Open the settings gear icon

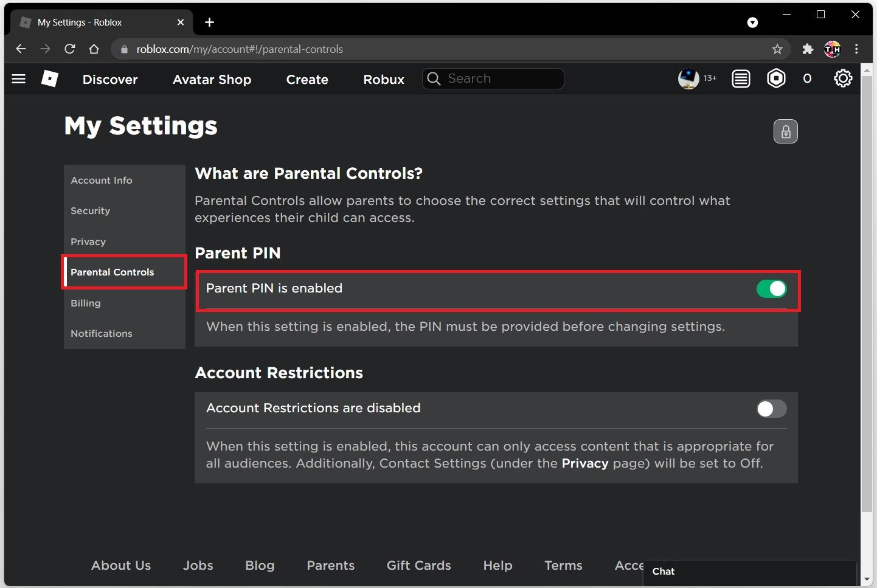tap(843, 78)
